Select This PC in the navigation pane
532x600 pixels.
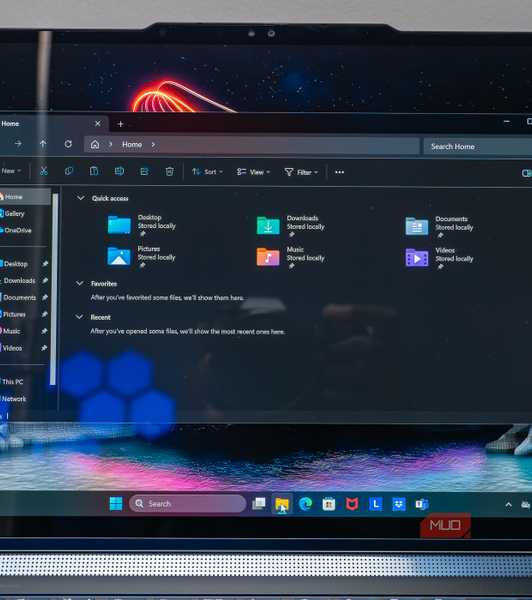12,382
